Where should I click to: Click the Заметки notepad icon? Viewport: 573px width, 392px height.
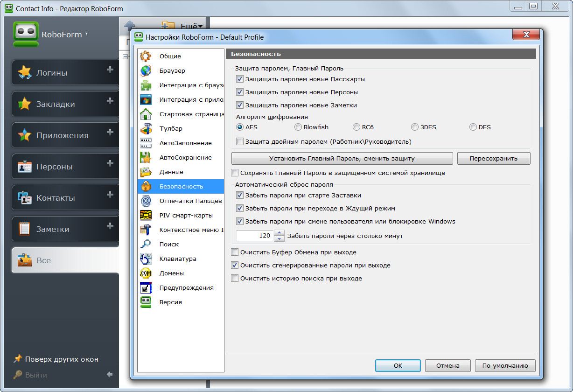point(24,229)
